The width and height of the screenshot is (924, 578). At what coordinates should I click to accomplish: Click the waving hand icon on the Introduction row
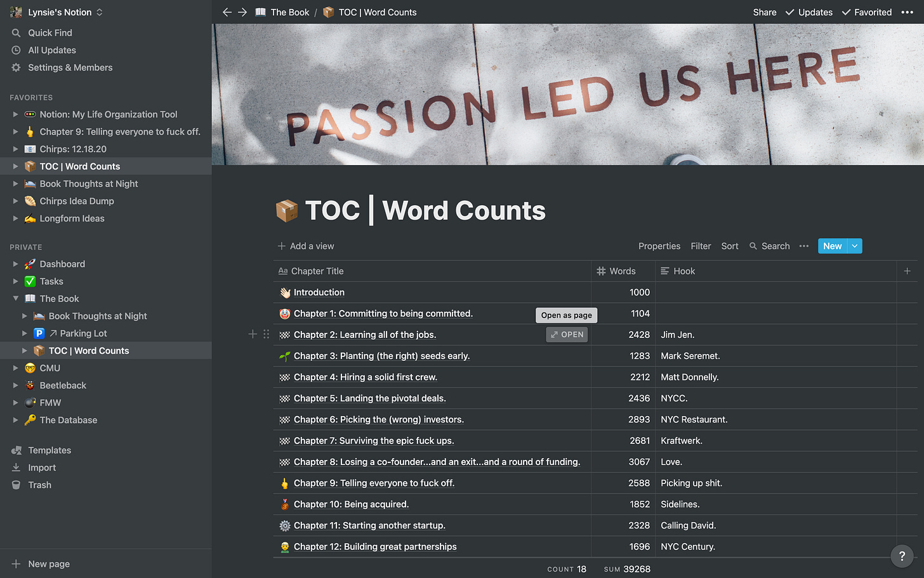[x=285, y=293]
